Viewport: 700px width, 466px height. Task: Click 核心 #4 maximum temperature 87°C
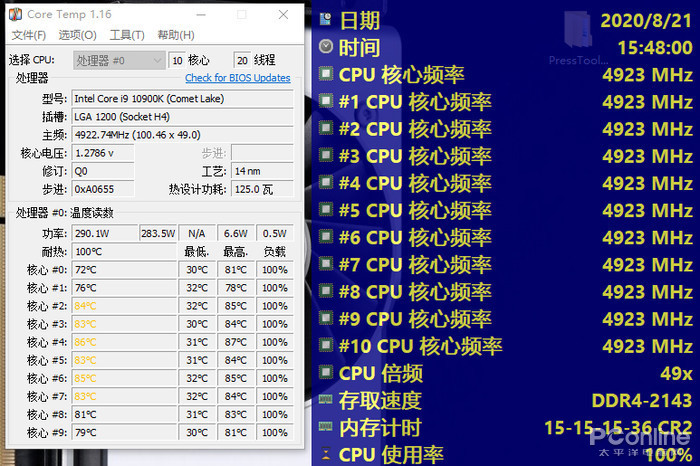click(x=236, y=342)
